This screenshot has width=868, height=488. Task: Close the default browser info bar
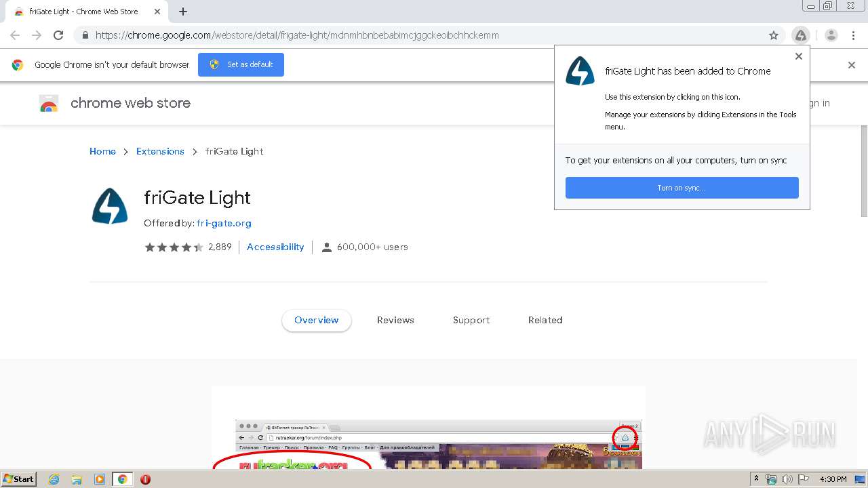tap(852, 65)
